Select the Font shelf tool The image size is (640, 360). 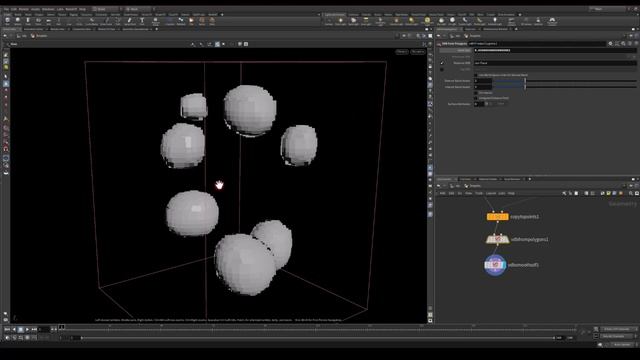142,21
